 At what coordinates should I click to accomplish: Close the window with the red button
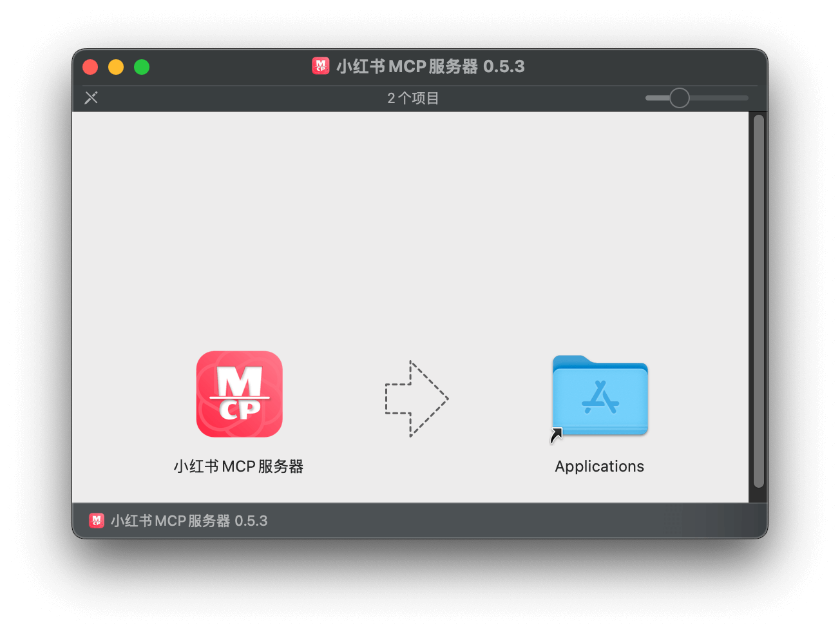pos(90,67)
